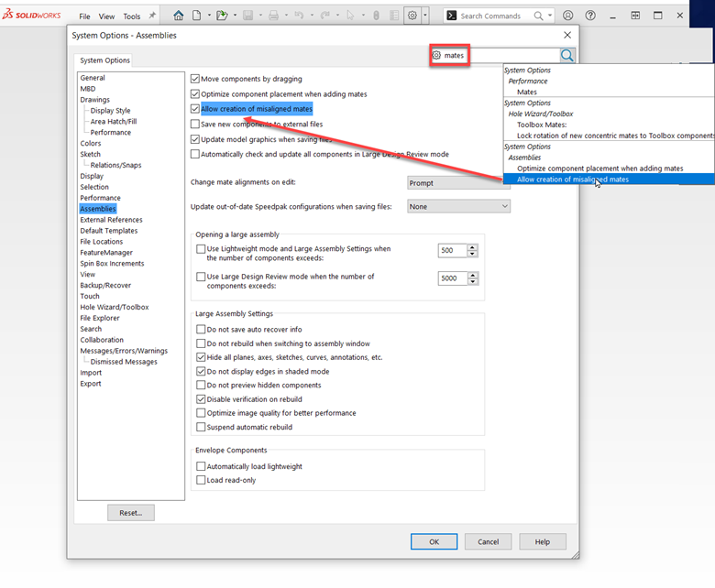The height and width of the screenshot is (588, 715).
Task: Click the options search field with mates
Action: [x=495, y=55]
